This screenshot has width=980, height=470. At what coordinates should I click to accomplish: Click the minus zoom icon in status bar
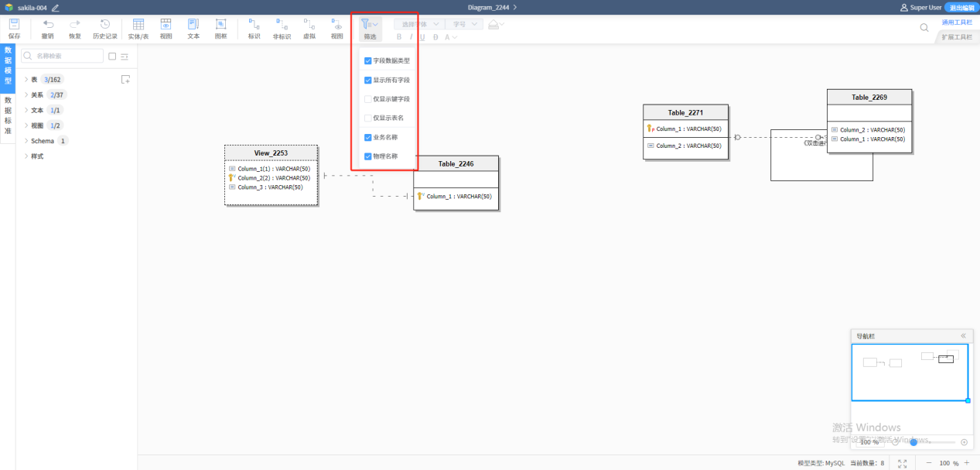[x=929, y=463]
